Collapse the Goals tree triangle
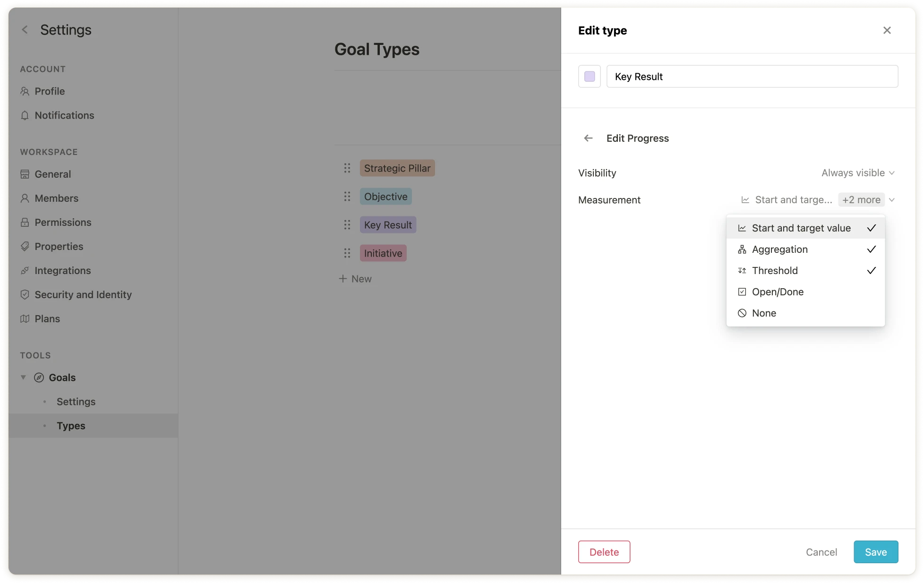This screenshot has width=924, height=584. click(23, 378)
